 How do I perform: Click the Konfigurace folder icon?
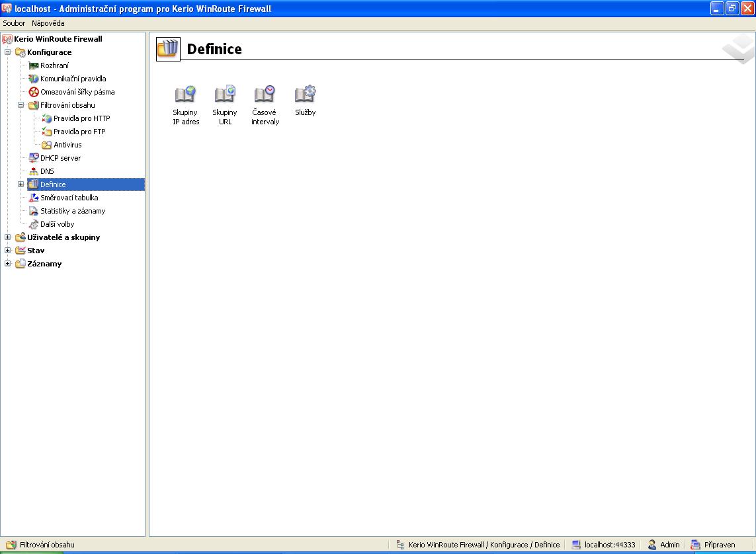click(x=21, y=52)
